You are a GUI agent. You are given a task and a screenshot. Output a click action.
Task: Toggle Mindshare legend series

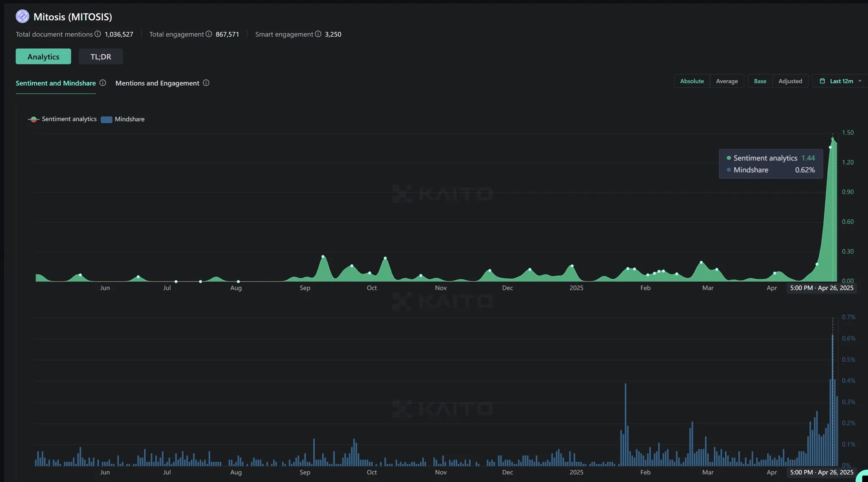123,119
